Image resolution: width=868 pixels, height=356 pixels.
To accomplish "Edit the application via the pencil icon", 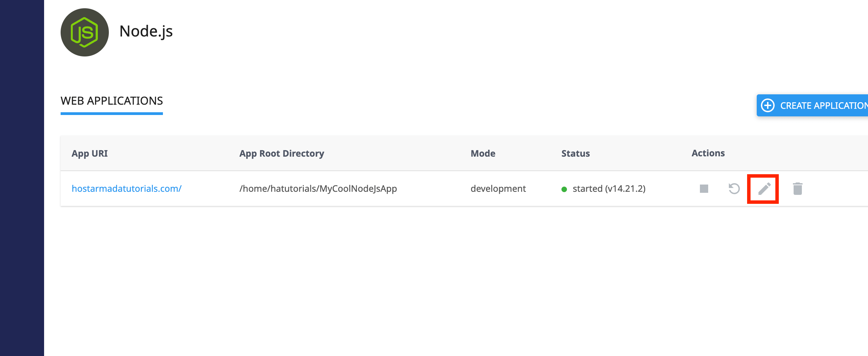I will pyautogui.click(x=764, y=189).
